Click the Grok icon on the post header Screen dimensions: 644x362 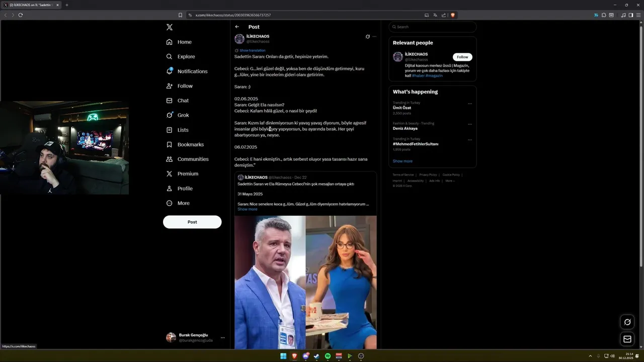tap(367, 37)
